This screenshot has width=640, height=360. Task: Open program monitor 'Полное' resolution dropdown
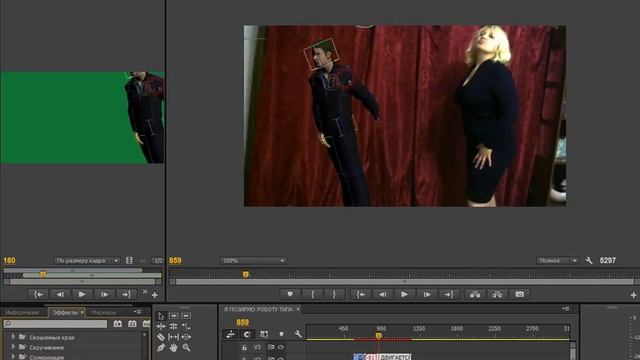tap(557, 260)
